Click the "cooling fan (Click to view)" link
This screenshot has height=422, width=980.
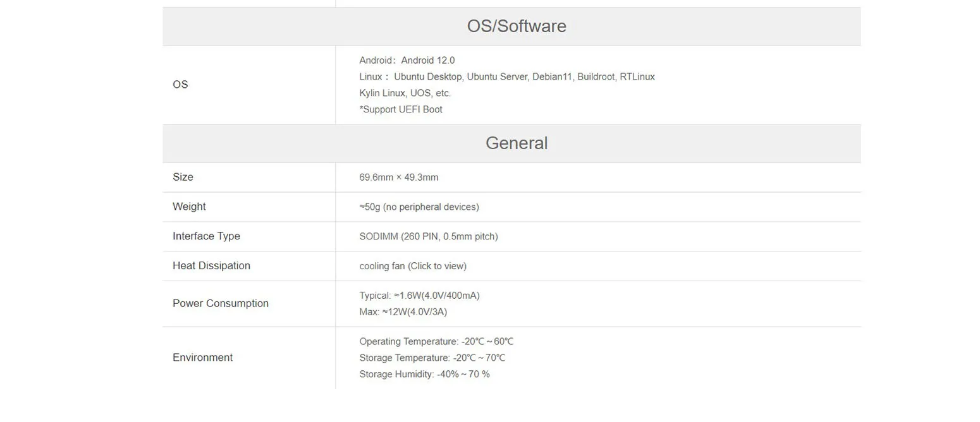[x=412, y=266]
